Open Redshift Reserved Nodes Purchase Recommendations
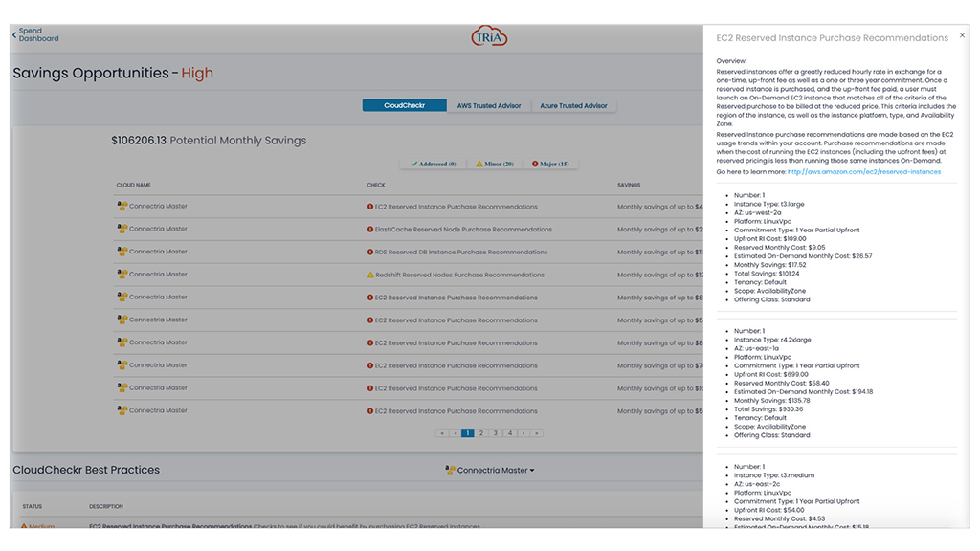The height and width of the screenshot is (551, 980). click(459, 275)
